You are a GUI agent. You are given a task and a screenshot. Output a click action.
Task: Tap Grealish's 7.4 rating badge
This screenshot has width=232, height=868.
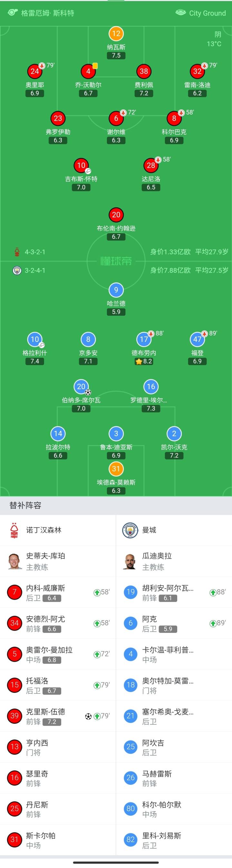click(35, 361)
